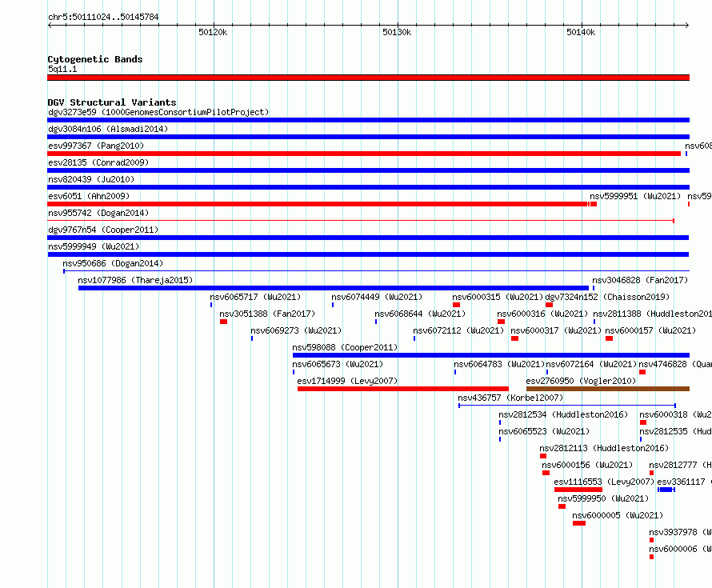Select nsv6000317 (Wu2021) label
This screenshot has height=588, width=712.
pos(556,330)
